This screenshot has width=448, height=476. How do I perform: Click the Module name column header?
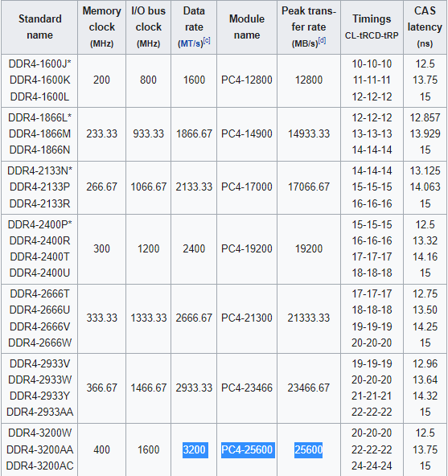(x=247, y=27)
